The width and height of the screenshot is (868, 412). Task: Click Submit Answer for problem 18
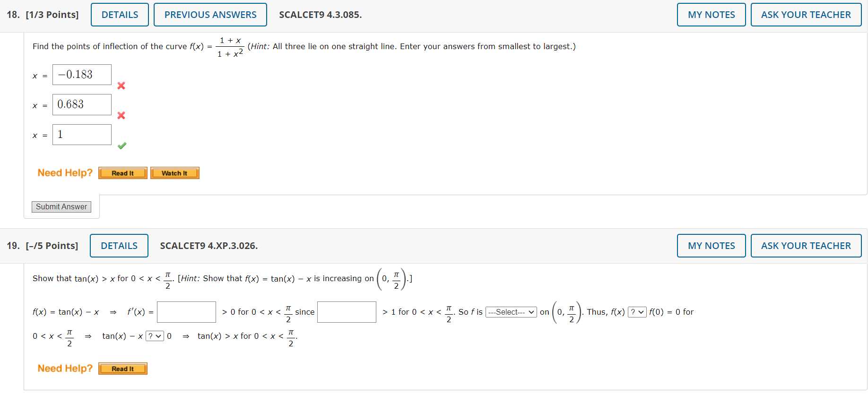click(61, 206)
